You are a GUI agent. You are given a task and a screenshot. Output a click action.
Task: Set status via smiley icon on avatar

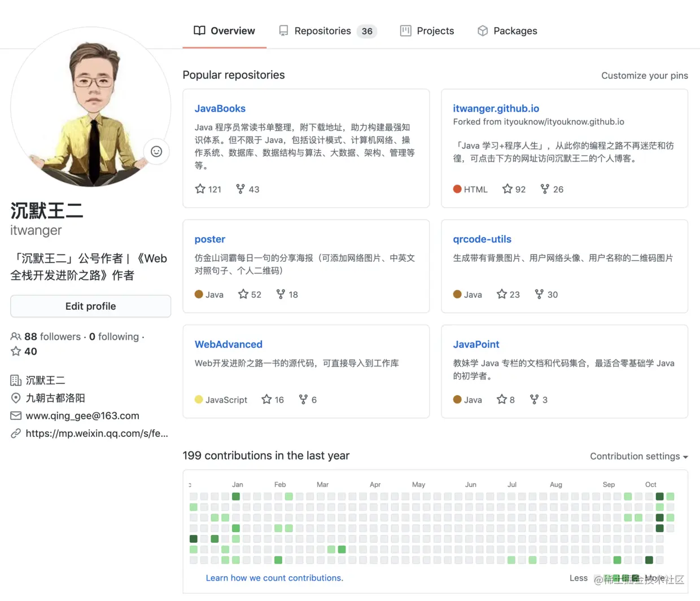(x=156, y=151)
